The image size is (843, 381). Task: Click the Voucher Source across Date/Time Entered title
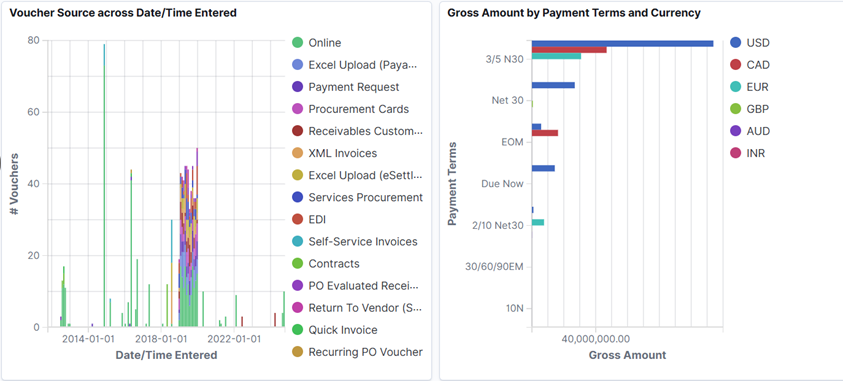coord(123,13)
